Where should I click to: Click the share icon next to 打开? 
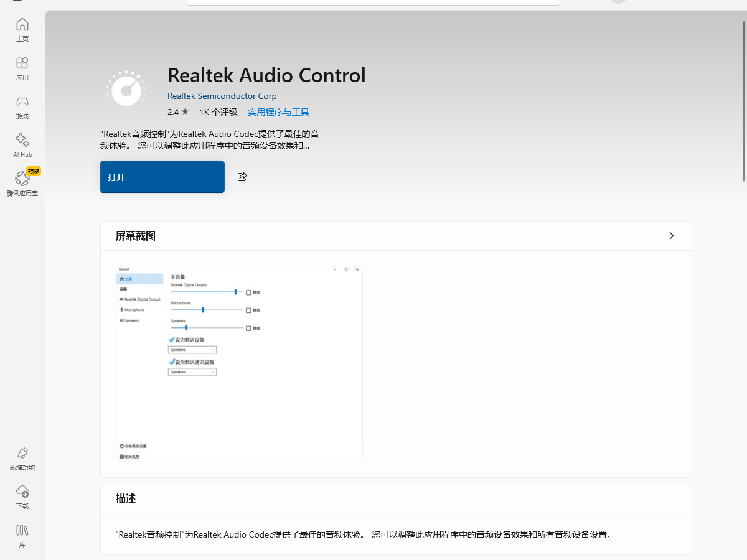click(242, 177)
